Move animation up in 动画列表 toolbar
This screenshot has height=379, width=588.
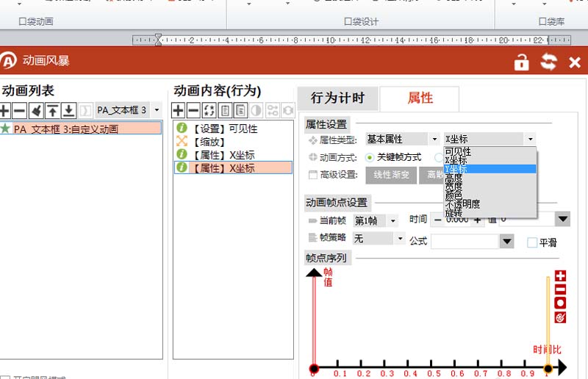(x=52, y=111)
